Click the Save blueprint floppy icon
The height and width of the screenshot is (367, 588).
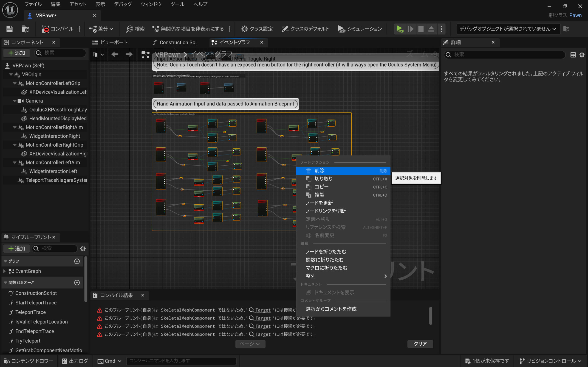click(x=9, y=29)
